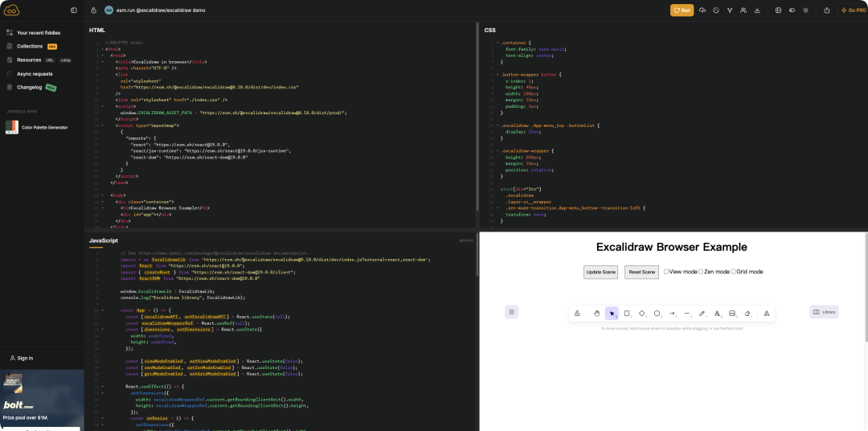Click the cdnjs tag beside Resources

pyautogui.click(x=65, y=60)
